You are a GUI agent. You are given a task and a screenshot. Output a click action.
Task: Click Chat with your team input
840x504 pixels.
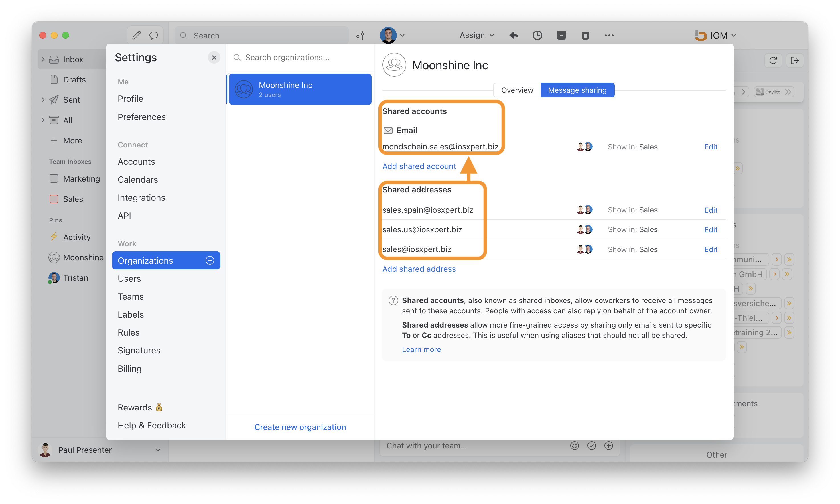coord(476,446)
